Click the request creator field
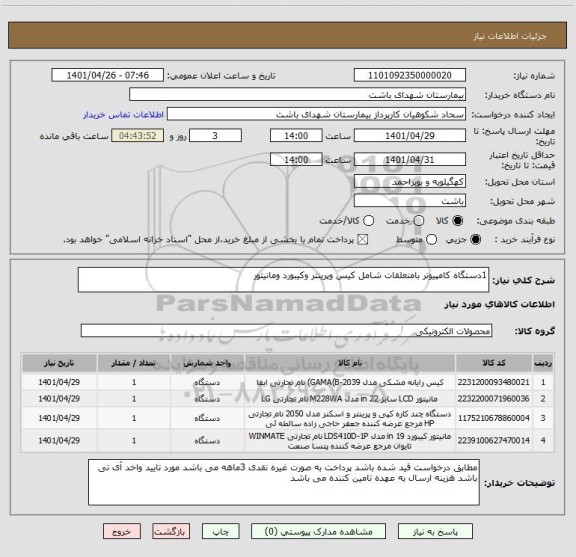576x557 pixels. [316, 114]
